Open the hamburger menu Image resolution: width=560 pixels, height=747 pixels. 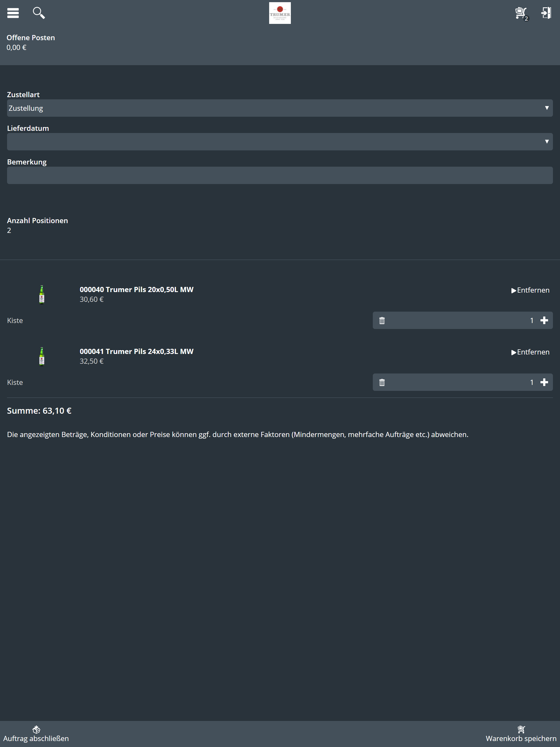[13, 13]
